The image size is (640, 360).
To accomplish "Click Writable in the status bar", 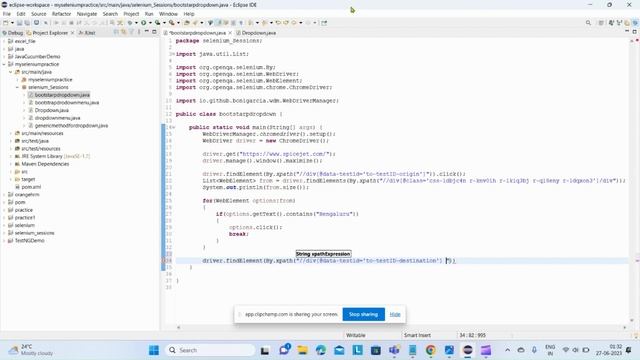I will [356, 335].
